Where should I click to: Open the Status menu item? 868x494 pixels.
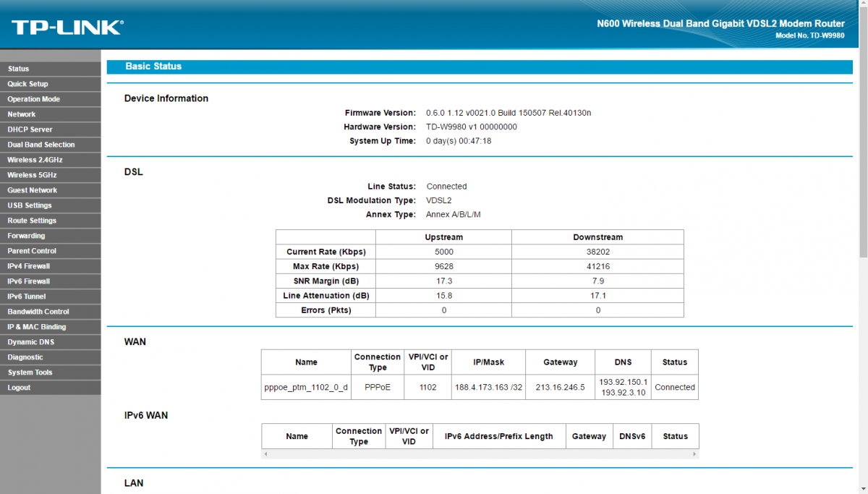click(x=51, y=69)
